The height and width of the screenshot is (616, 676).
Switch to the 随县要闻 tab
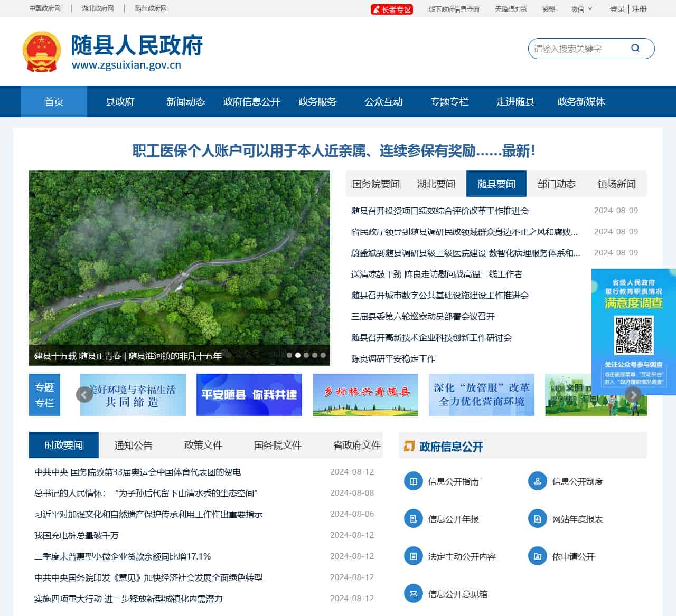[x=496, y=184]
